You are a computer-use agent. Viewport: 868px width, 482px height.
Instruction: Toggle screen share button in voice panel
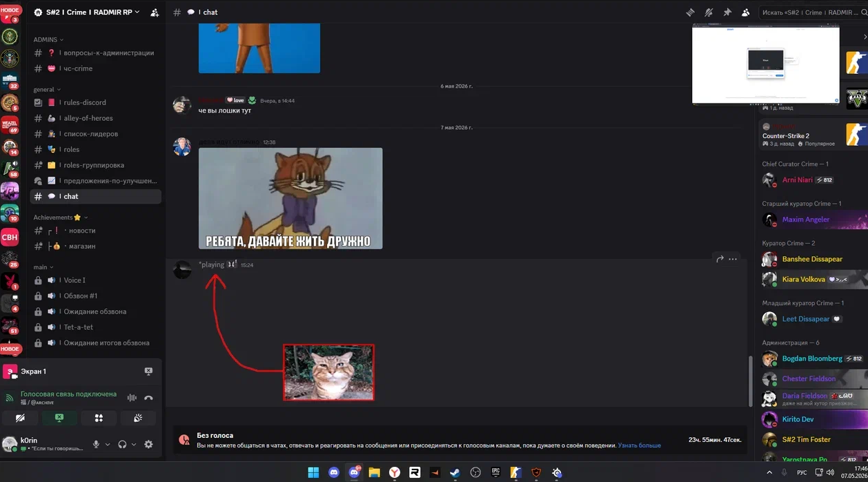[x=59, y=418]
